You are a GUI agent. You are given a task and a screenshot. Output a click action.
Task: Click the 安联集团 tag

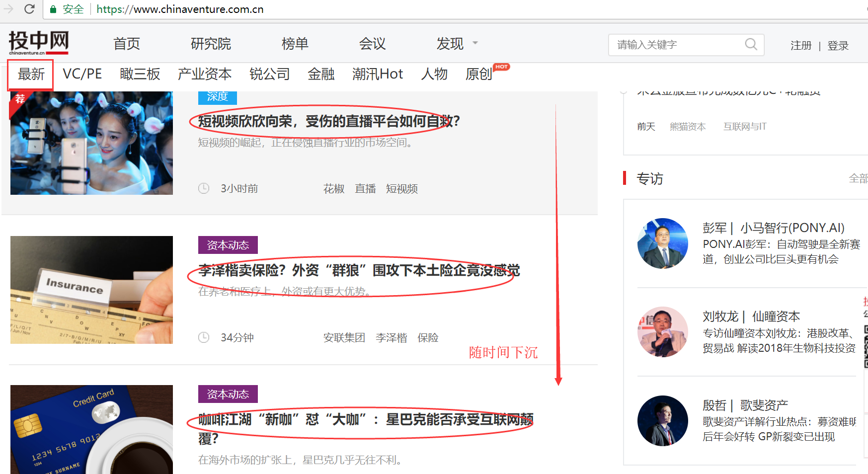(344, 338)
